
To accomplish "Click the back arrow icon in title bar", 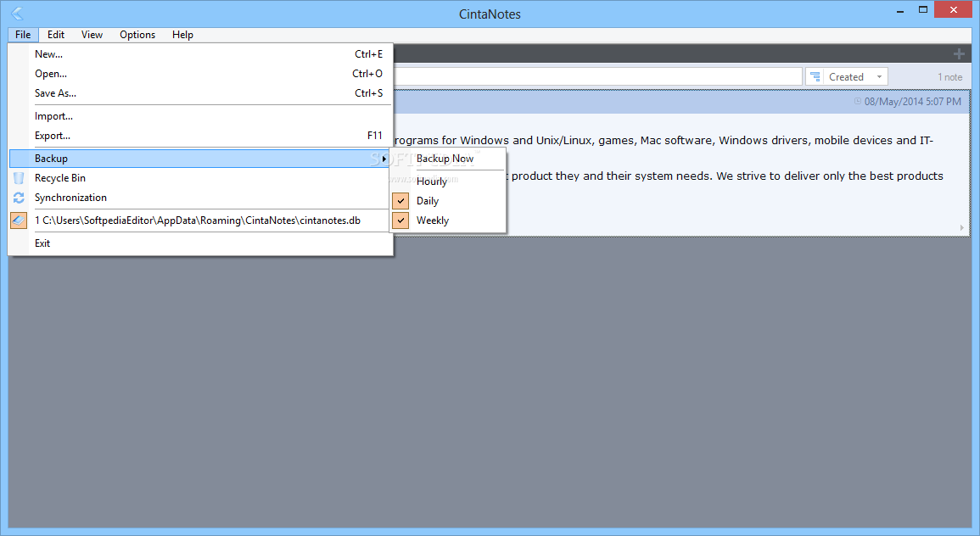I will [17, 13].
